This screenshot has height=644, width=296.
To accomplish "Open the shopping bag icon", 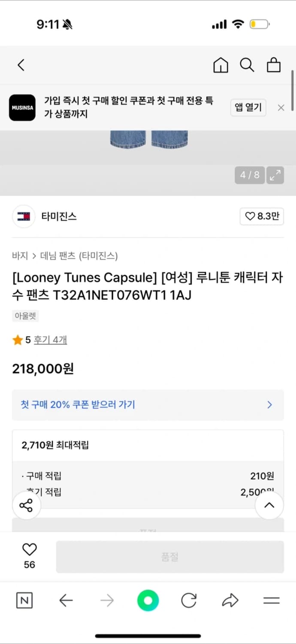I will point(274,65).
